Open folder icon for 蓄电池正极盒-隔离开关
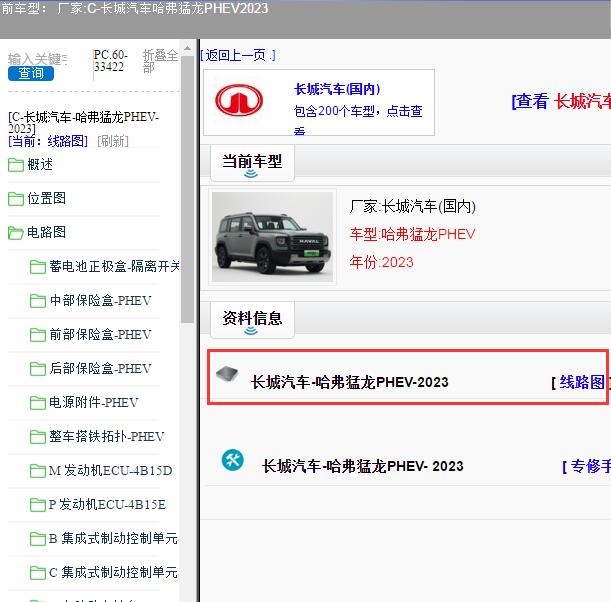 (x=38, y=267)
